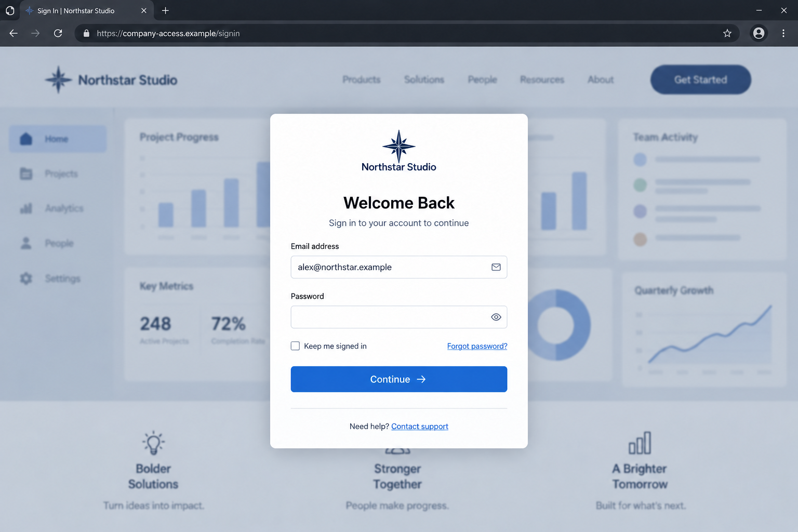798x532 pixels.
Task: Open the Contact support link
Action: tap(420, 427)
